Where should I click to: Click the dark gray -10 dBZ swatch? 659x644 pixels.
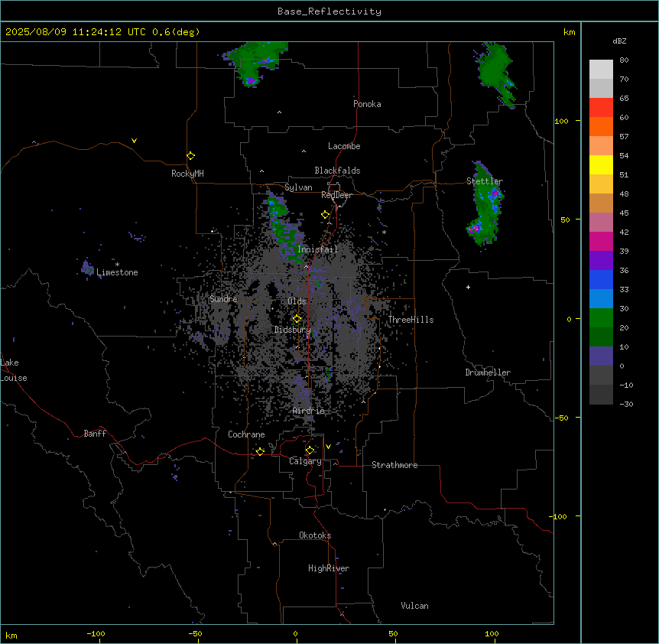pos(601,395)
